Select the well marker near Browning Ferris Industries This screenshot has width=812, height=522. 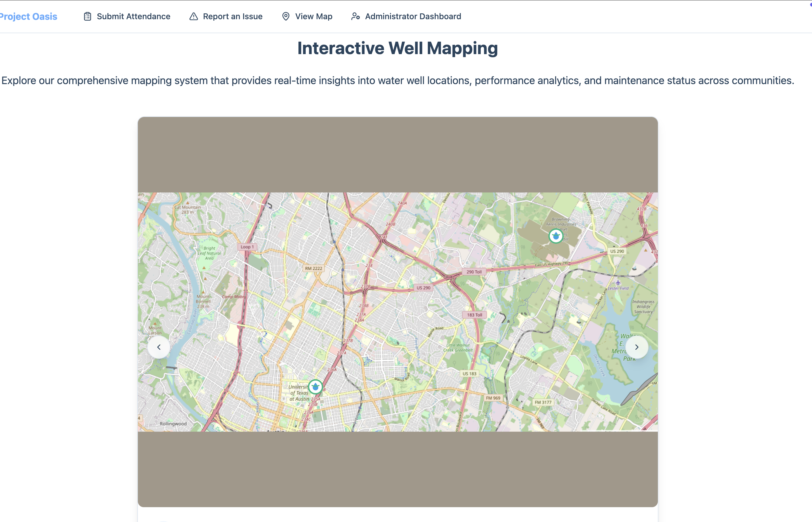tap(555, 236)
